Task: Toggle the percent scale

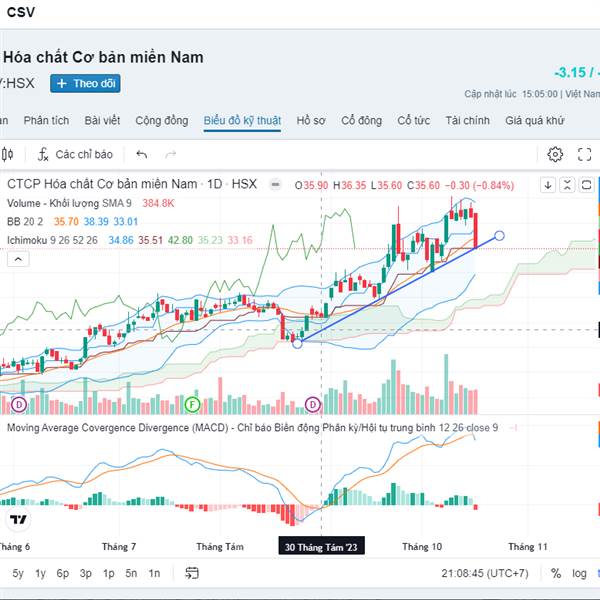Action: (556, 573)
